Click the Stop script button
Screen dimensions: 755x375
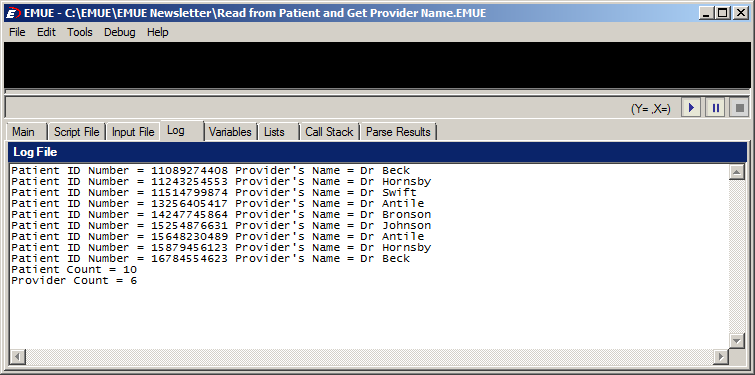click(740, 108)
